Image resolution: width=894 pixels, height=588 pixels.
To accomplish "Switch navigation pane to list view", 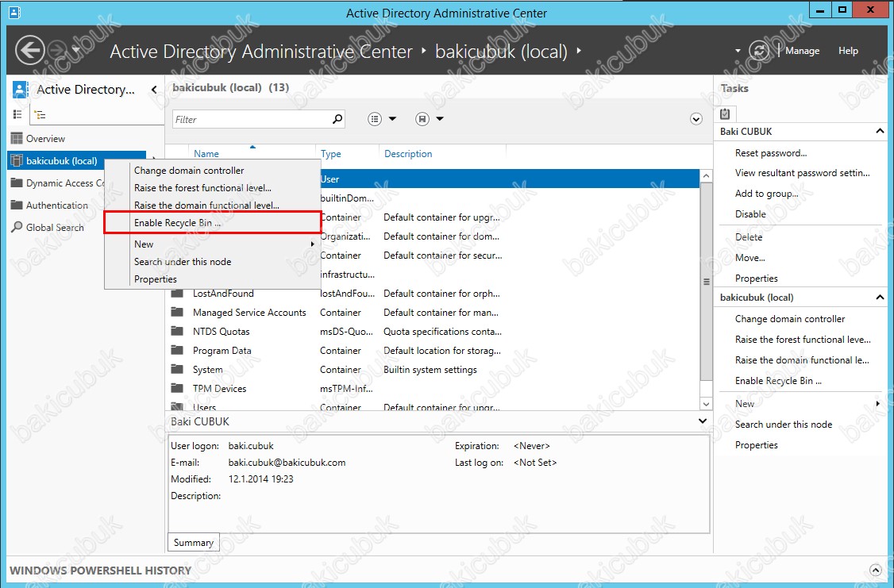I will pos(17,114).
